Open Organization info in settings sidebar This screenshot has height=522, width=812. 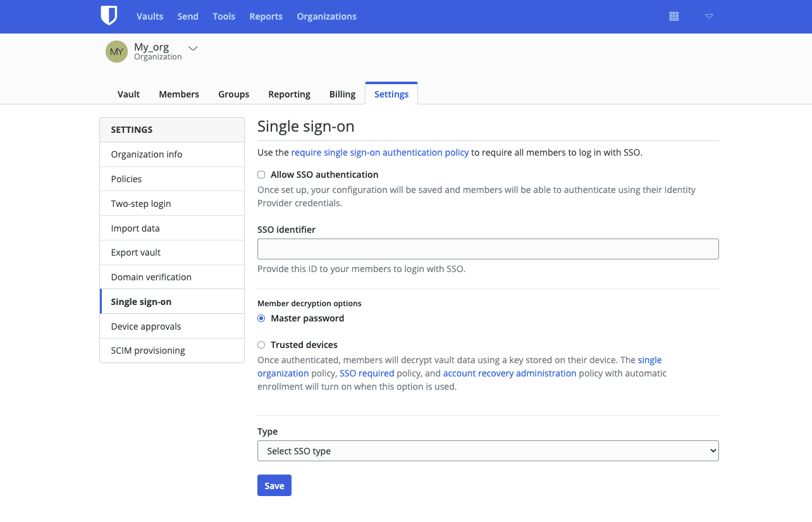tap(172, 154)
